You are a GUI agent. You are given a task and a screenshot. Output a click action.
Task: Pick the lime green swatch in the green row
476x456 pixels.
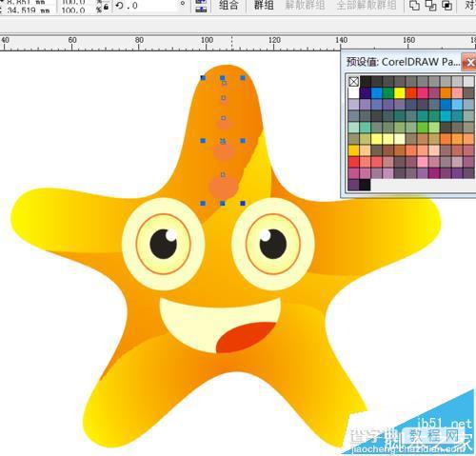pos(423,128)
